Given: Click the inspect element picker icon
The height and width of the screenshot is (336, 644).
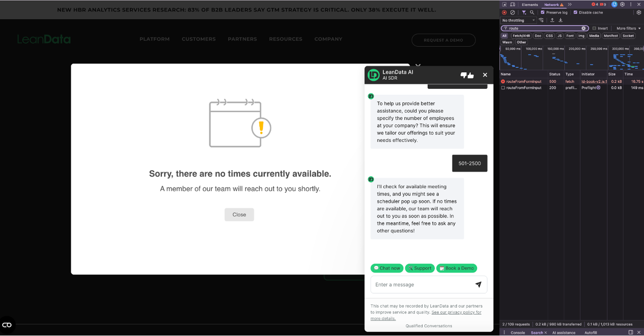Looking at the screenshot, I should pos(504,5).
